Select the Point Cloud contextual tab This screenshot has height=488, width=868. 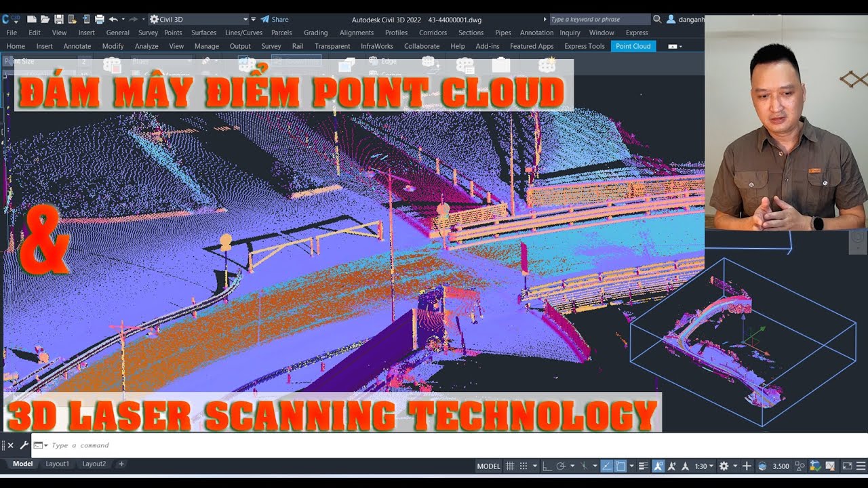tap(633, 46)
